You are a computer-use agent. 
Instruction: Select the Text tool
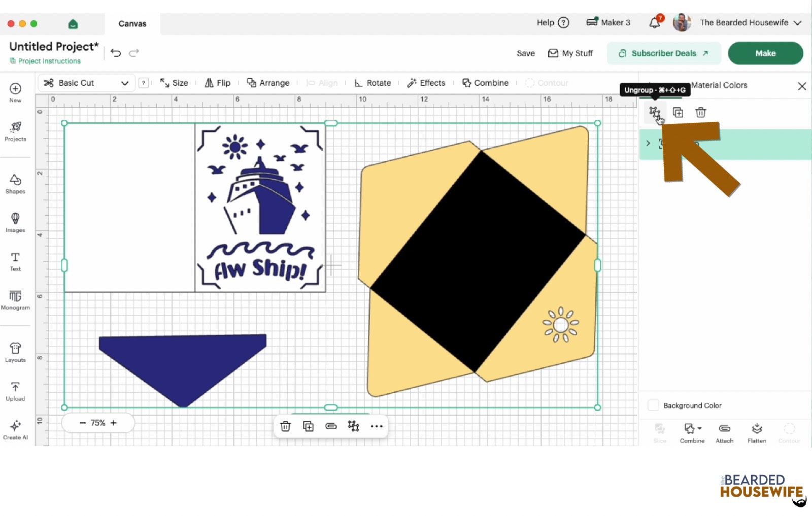tap(15, 261)
